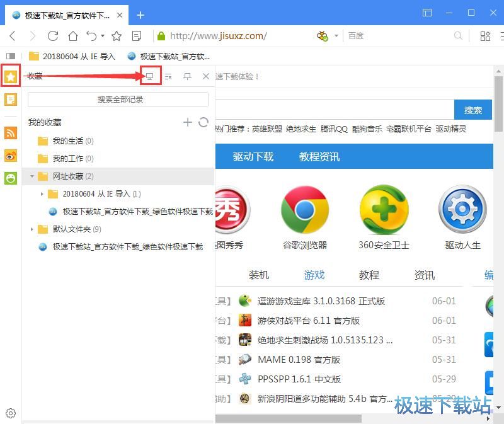The height and width of the screenshot is (424, 504).
Task: Open bottom 极速下载站 favorite entry
Action: [x=121, y=247]
